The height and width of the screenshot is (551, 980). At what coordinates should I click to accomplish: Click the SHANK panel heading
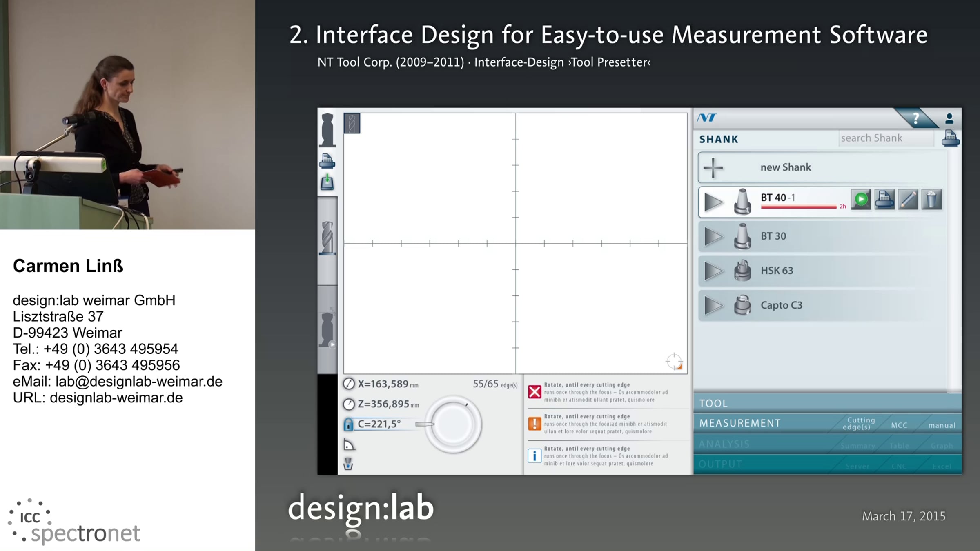point(719,140)
